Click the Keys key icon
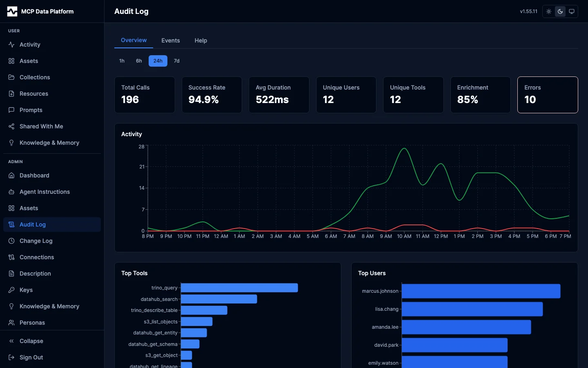Viewport: 588px width, 368px height. click(11, 290)
